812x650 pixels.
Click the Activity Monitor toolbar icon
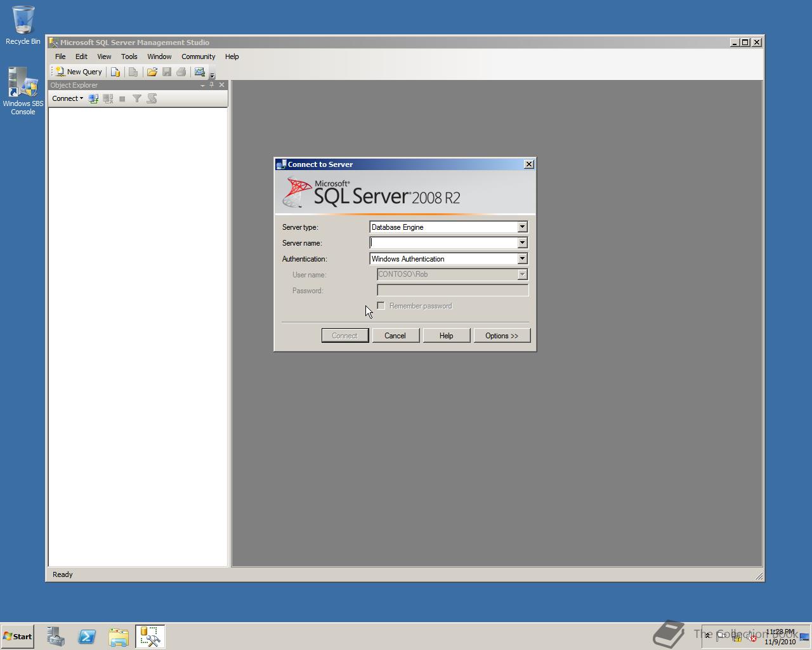pyautogui.click(x=200, y=72)
